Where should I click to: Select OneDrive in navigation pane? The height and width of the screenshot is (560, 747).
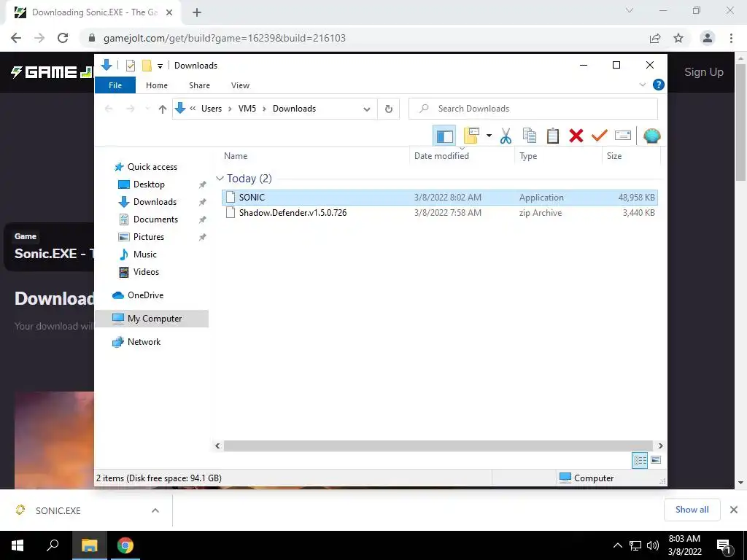click(x=145, y=295)
